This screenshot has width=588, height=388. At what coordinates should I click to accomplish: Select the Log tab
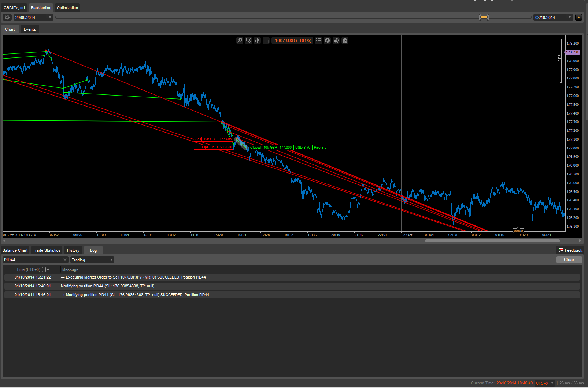click(x=93, y=250)
